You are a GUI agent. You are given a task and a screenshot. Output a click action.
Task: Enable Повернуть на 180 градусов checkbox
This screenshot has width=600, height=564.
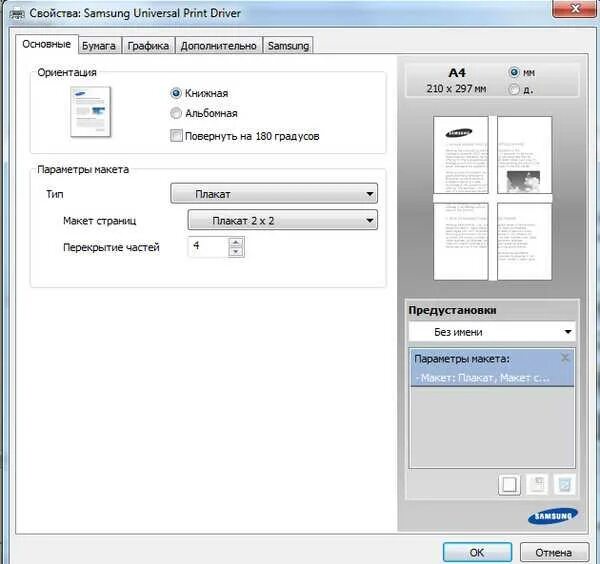(176, 135)
